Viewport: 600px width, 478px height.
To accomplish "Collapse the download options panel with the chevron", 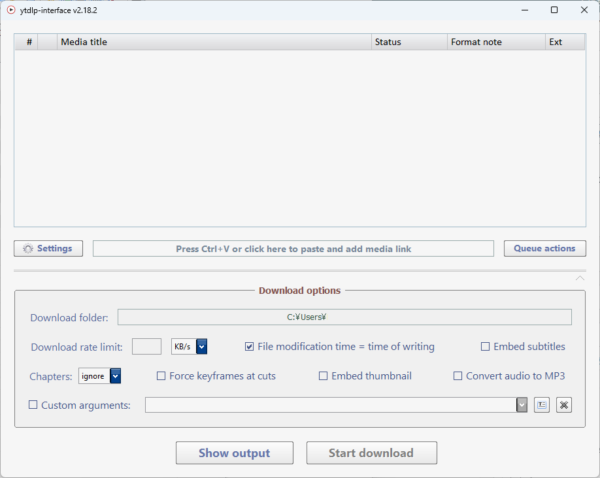I will pos(579,277).
